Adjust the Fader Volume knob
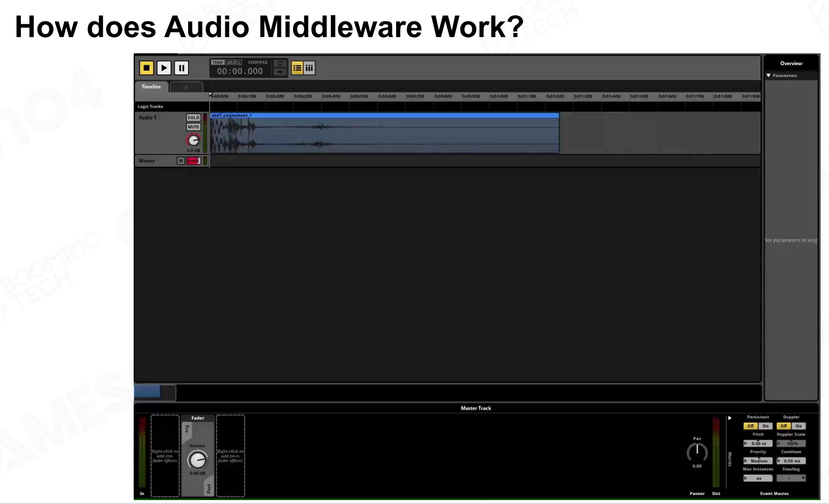 click(197, 460)
